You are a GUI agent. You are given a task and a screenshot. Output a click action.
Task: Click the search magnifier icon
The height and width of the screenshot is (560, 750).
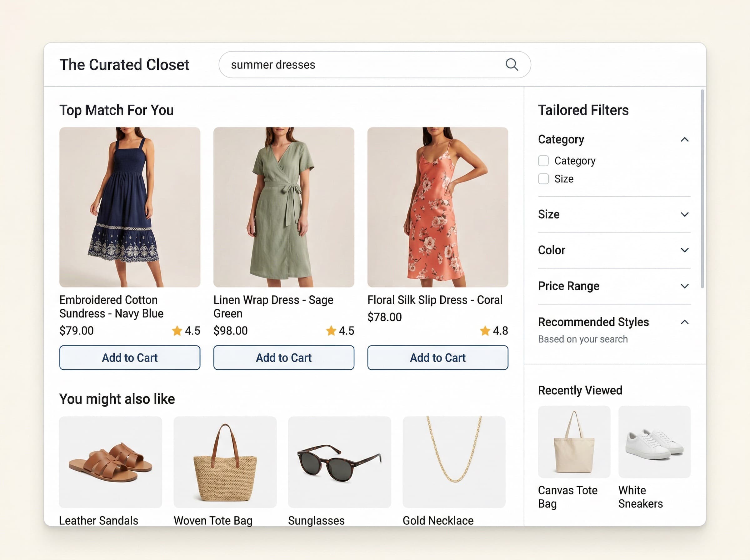click(512, 64)
